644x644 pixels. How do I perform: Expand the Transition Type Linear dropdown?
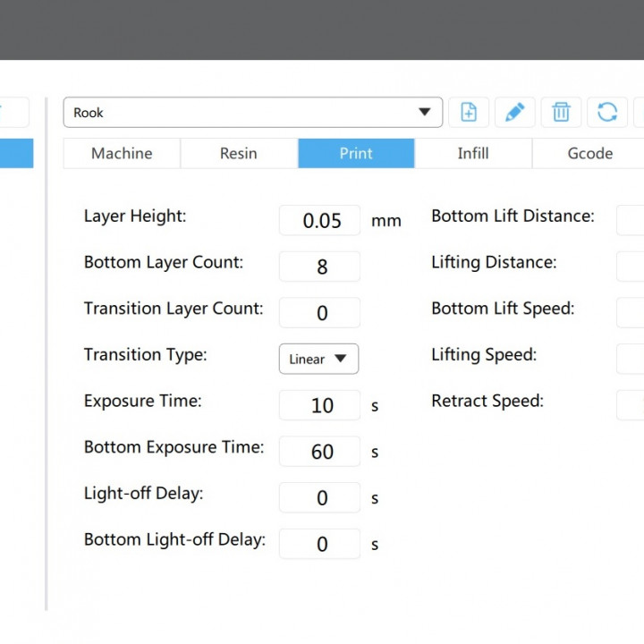(x=318, y=359)
